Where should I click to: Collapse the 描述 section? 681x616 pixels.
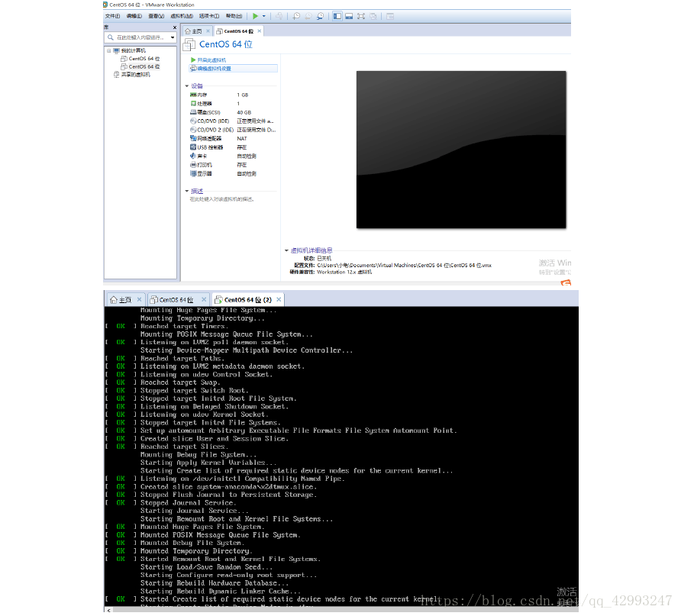tap(187, 191)
